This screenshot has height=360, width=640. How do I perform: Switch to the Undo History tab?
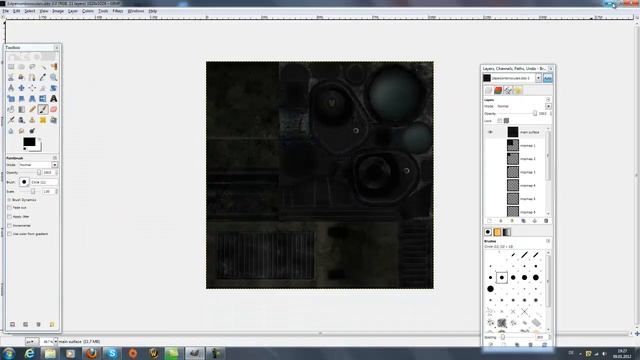coord(518,90)
